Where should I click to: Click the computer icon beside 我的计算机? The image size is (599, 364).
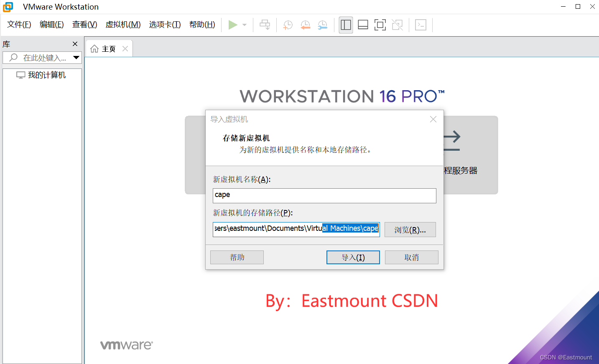click(x=21, y=75)
